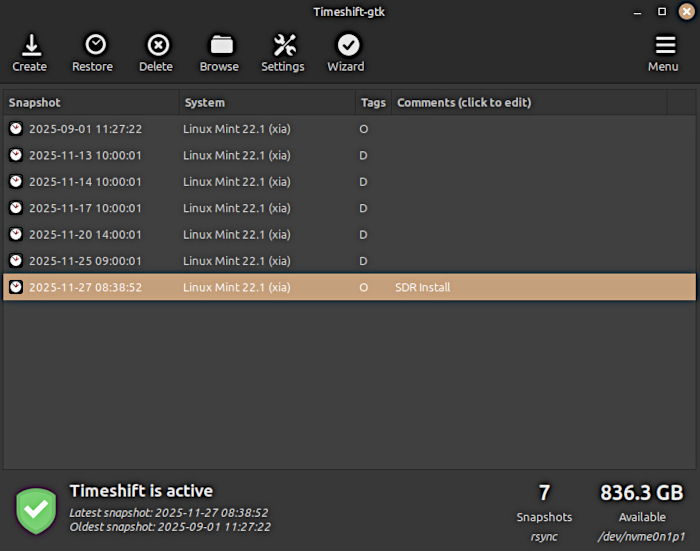Click the Create snapshot icon
This screenshot has width=700, height=551.
pos(30,46)
